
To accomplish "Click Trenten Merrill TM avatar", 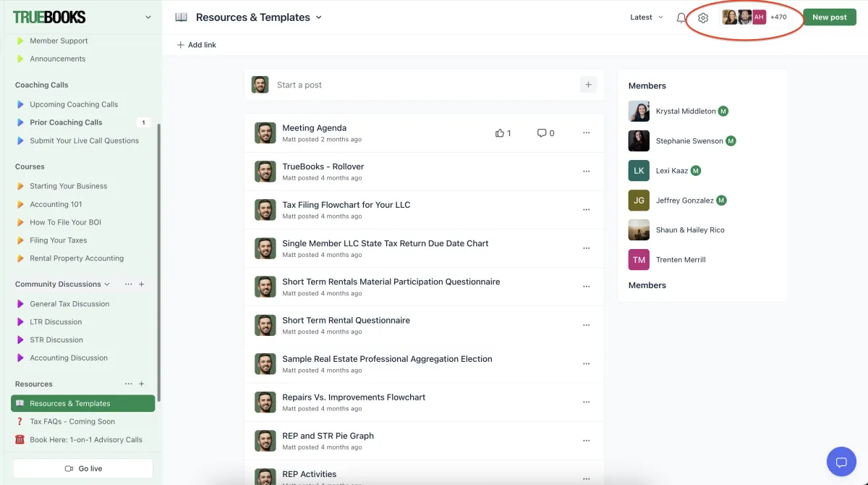I will (x=639, y=260).
